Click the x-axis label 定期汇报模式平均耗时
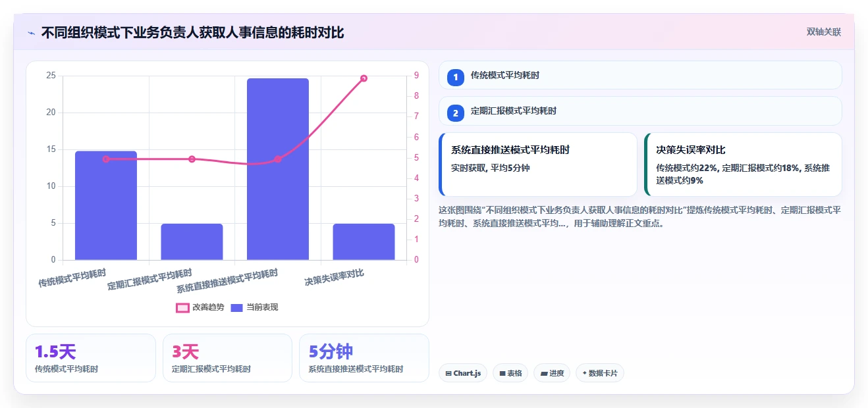 coord(149,280)
